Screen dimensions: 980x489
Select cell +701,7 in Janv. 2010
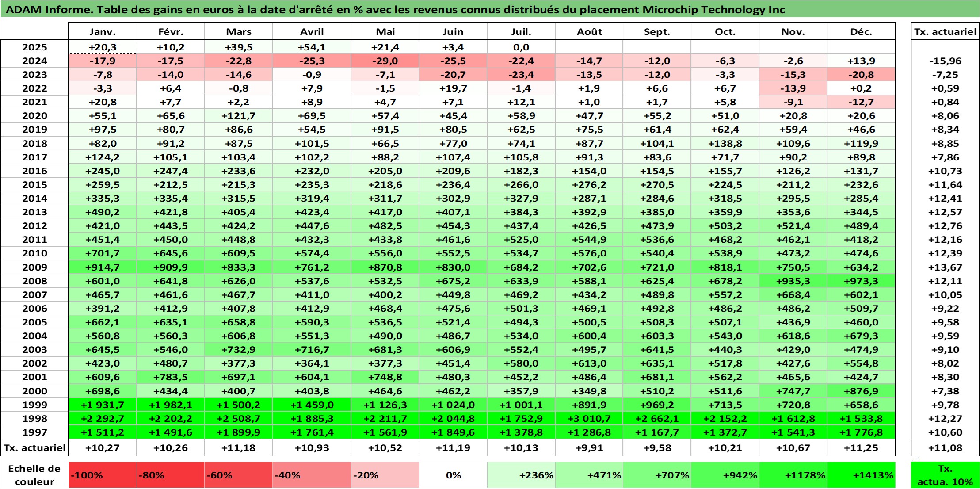[103, 253]
